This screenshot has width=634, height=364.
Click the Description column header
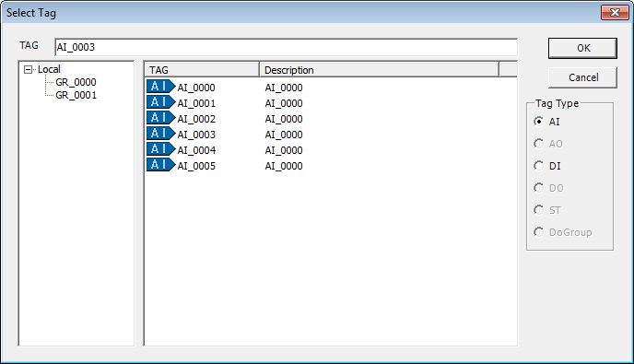(x=380, y=69)
